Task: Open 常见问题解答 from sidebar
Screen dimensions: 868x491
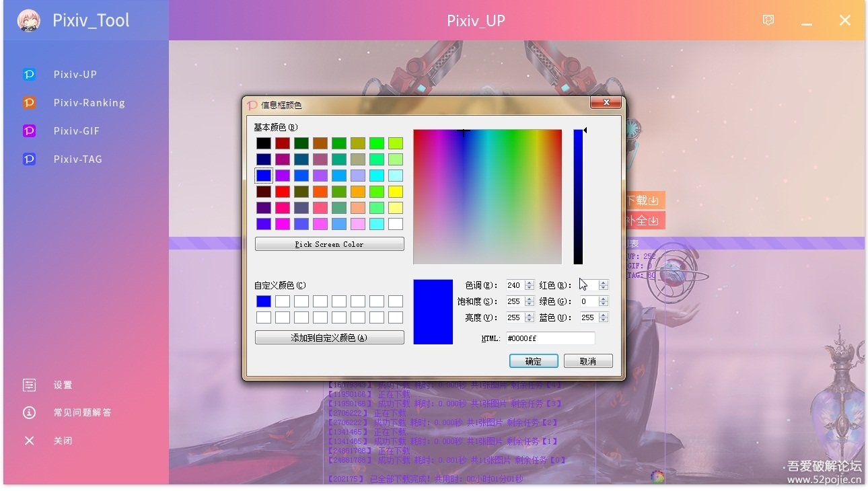Action: click(83, 412)
